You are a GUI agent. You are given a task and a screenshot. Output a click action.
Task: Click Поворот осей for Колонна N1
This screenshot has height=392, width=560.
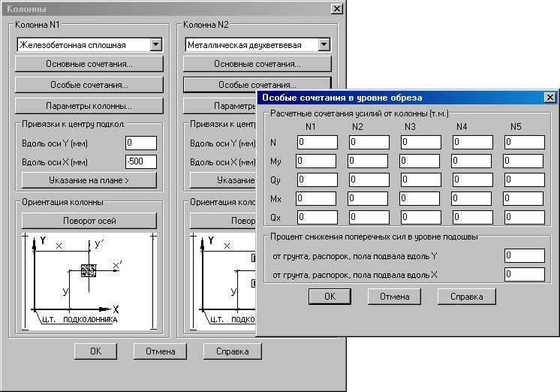(x=89, y=221)
